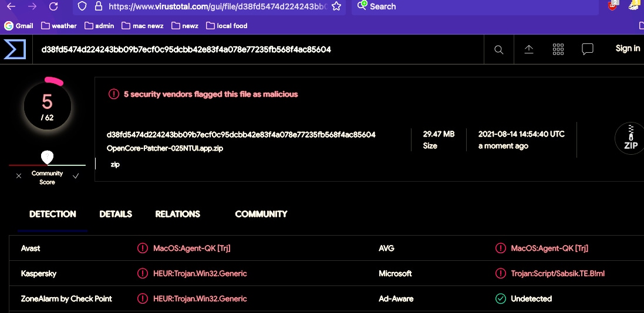The height and width of the screenshot is (313, 644).
Task: Open the shield tracking protection icon
Action: tap(82, 6)
